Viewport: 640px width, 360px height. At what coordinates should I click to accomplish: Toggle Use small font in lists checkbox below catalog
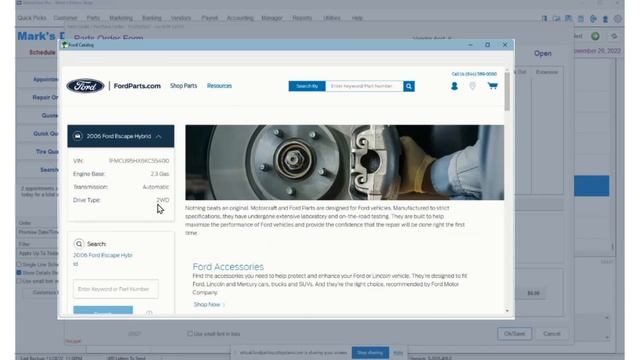coord(190,333)
